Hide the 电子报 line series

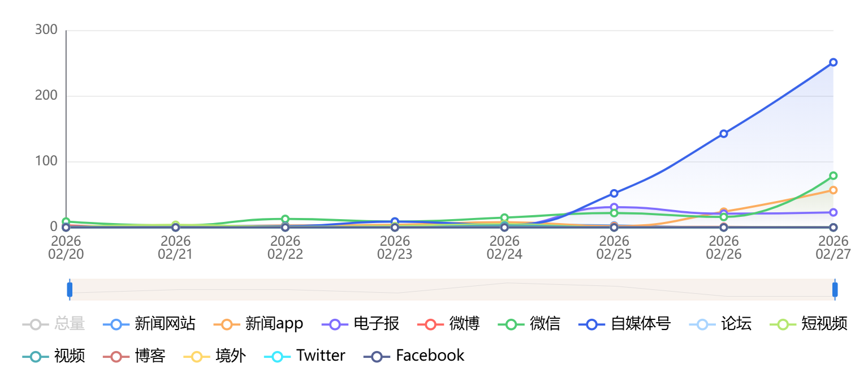click(361, 324)
